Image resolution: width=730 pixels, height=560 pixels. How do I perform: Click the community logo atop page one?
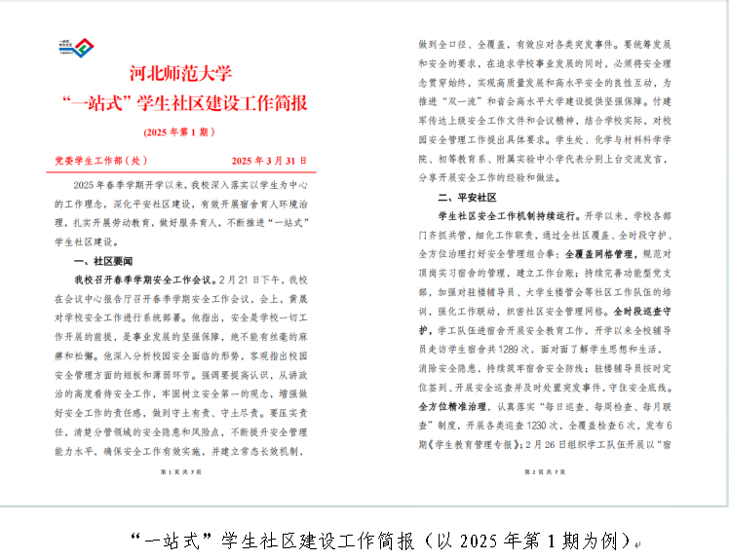(76, 46)
